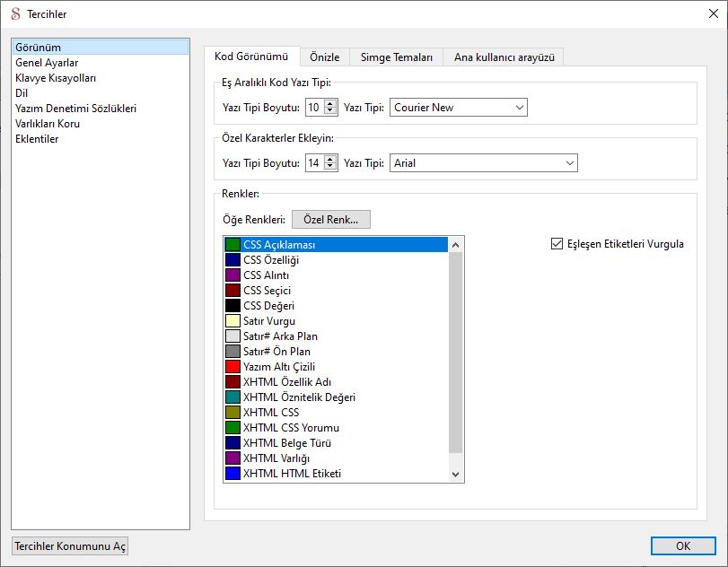Click the green CSS Açıklaması color swatch
Screen dimensions: 728x567
click(232, 245)
